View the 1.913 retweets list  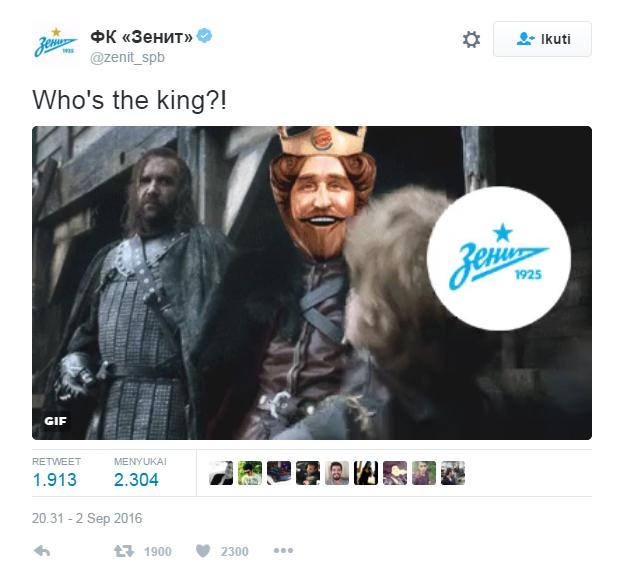(x=54, y=479)
